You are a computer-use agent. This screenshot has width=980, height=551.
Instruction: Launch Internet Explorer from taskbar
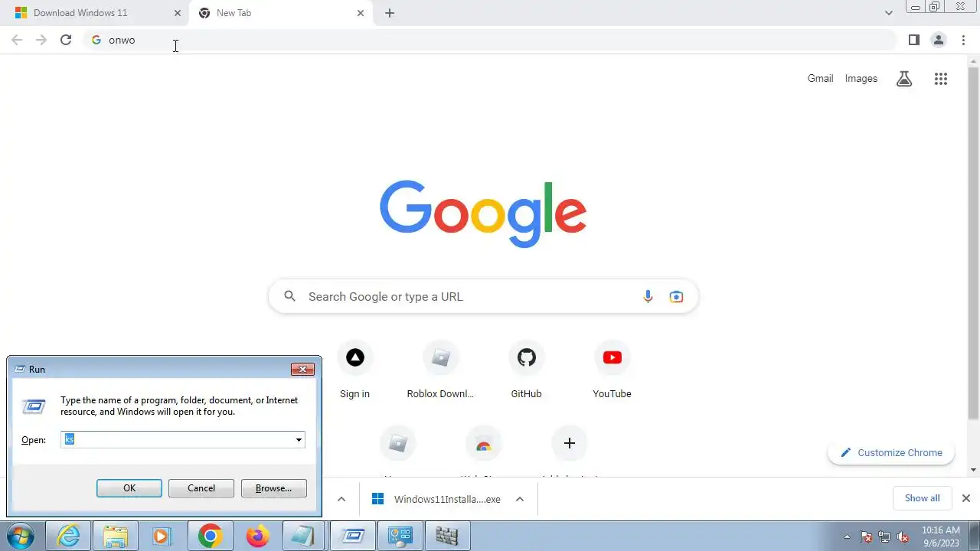(69, 536)
